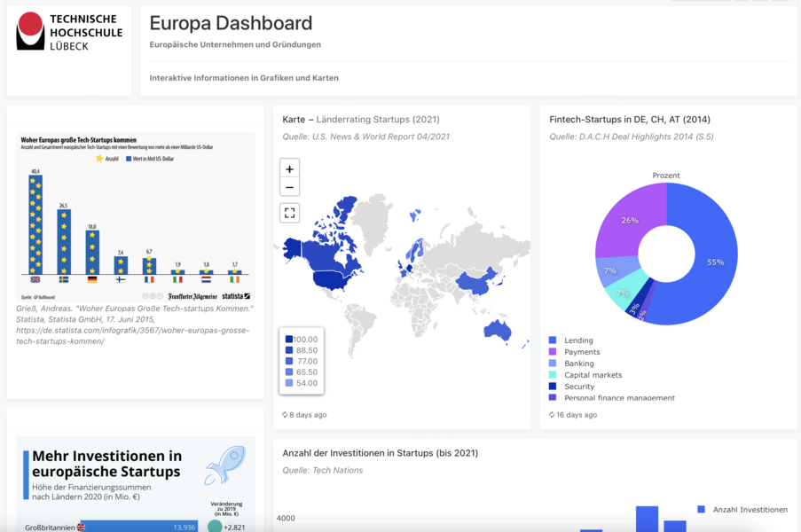Open the Statista tech-startups infographic image
The image size is (801, 532).
[x=136, y=217]
